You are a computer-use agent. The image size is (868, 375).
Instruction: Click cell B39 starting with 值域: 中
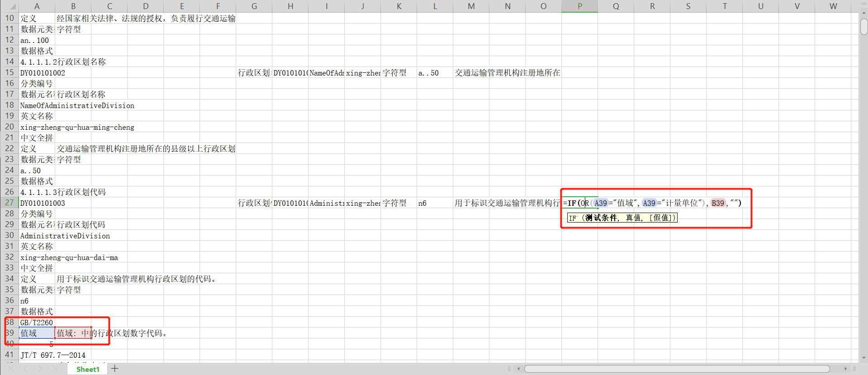click(73, 333)
